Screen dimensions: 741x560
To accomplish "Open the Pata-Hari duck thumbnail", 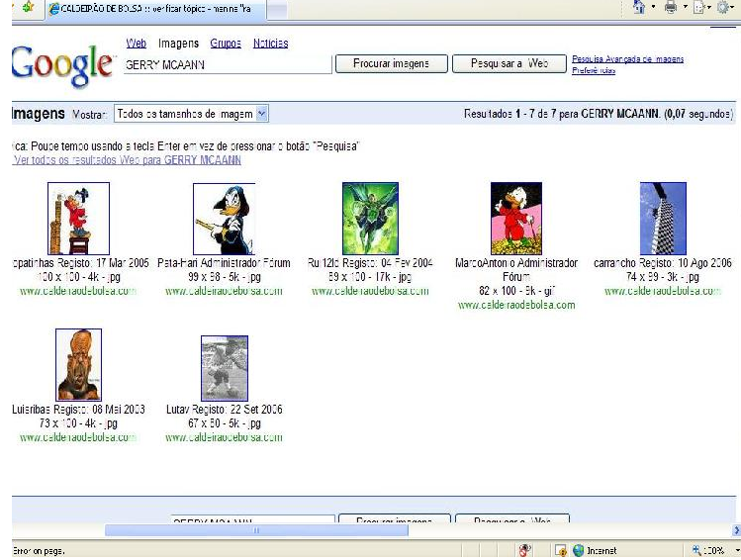I will click(x=224, y=219).
